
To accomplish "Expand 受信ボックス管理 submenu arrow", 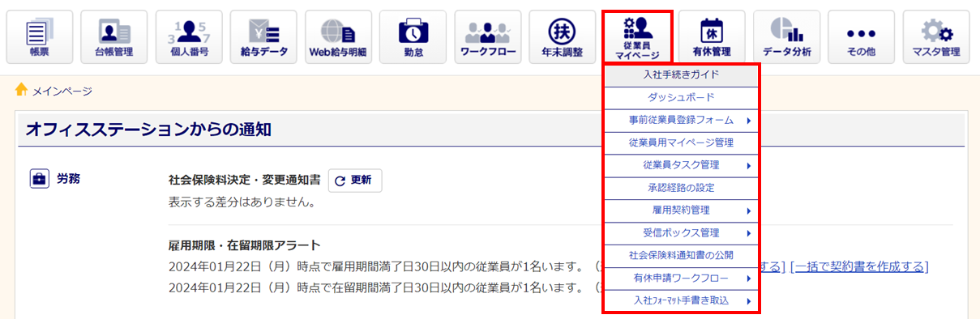I will tap(748, 233).
